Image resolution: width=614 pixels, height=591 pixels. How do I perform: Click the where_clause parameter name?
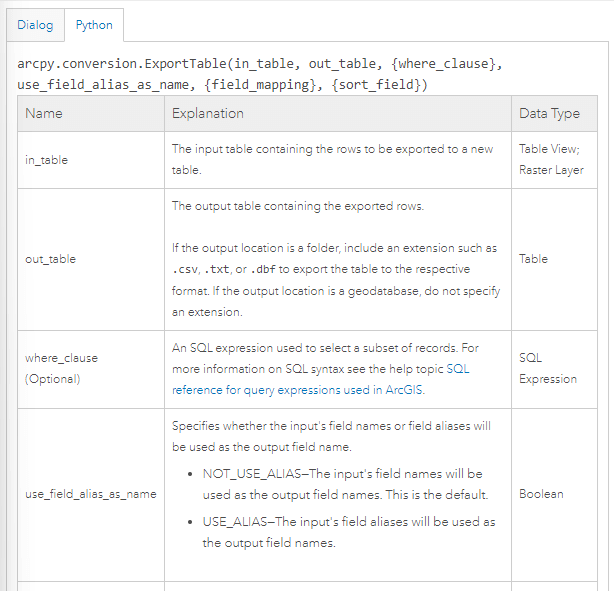61,357
